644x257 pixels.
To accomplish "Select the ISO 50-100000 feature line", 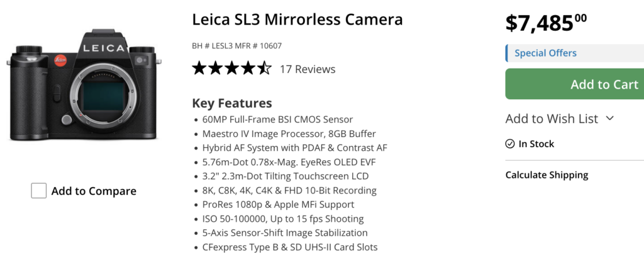I will click(x=283, y=219).
